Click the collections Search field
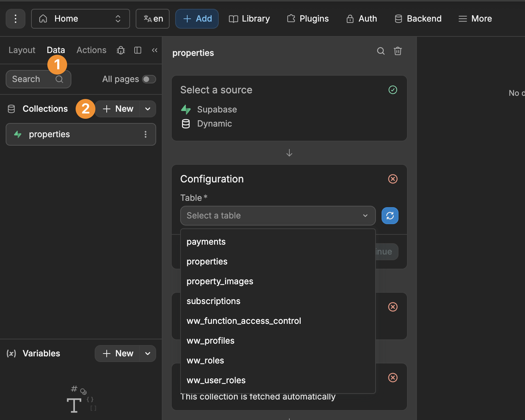The height and width of the screenshot is (420, 525). (32, 79)
